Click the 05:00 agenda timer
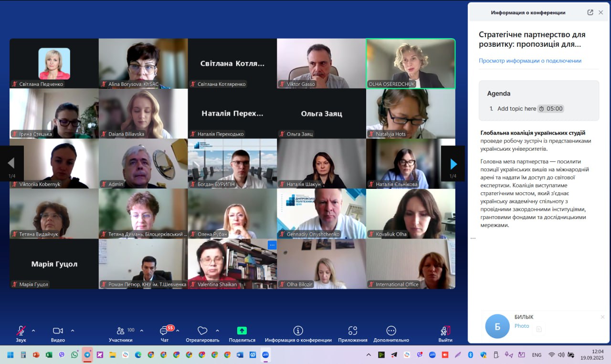611x364 pixels. click(x=551, y=109)
